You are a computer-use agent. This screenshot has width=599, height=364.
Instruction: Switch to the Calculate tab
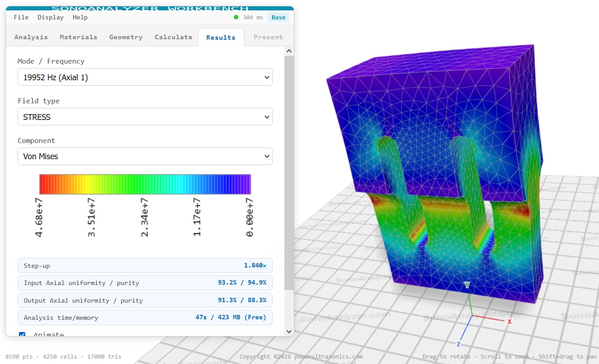pos(173,37)
